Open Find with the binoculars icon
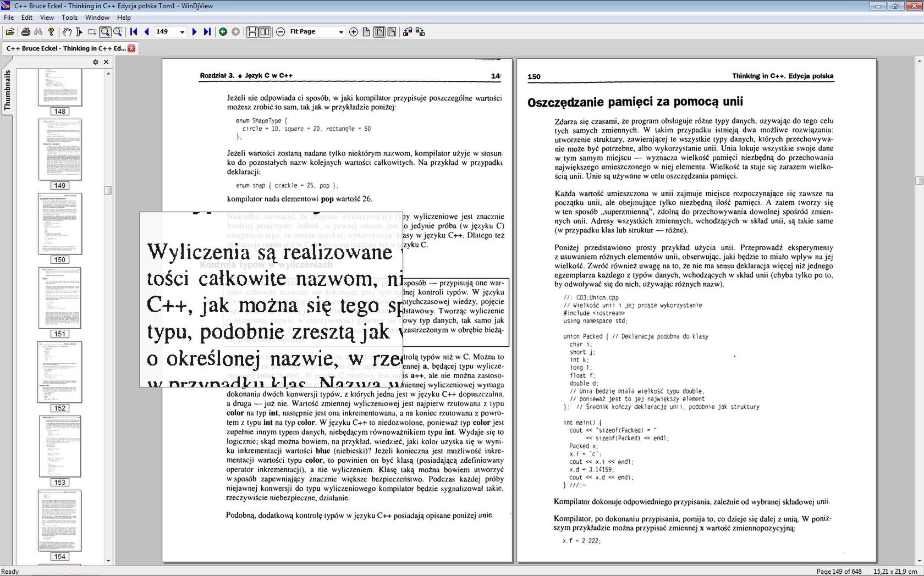The width and height of the screenshot is (924, 576). (x=38, y=32)
